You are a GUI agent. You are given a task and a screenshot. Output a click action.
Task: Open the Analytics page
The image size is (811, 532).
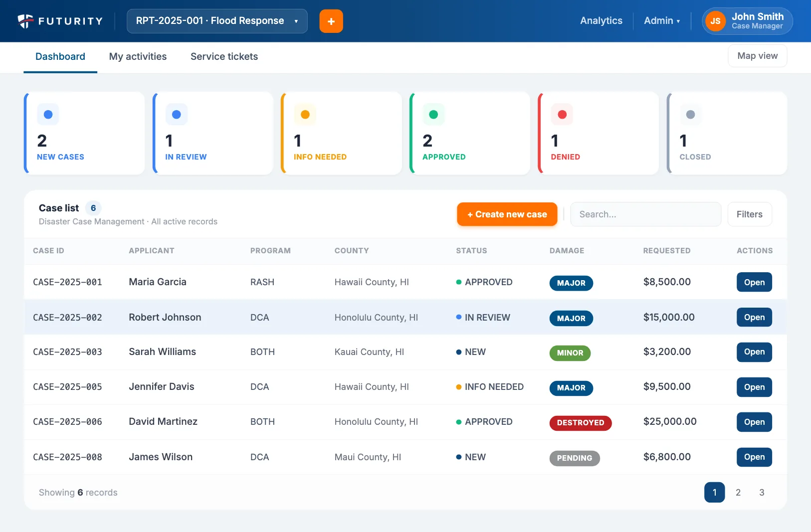click(x=601, y=21)
